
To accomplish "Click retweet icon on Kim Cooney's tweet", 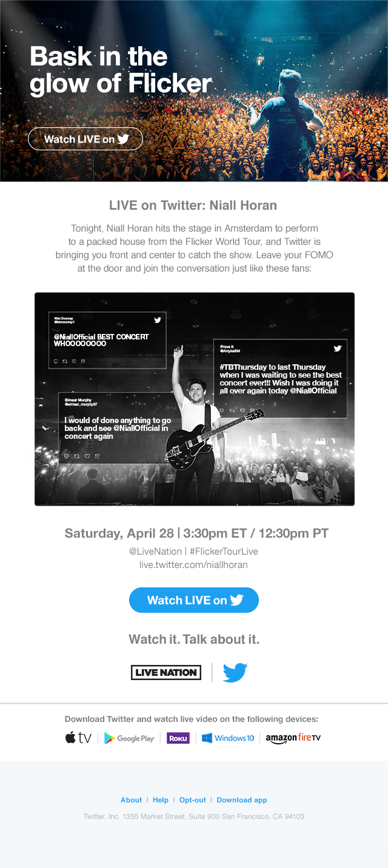I will click(64, 361).
